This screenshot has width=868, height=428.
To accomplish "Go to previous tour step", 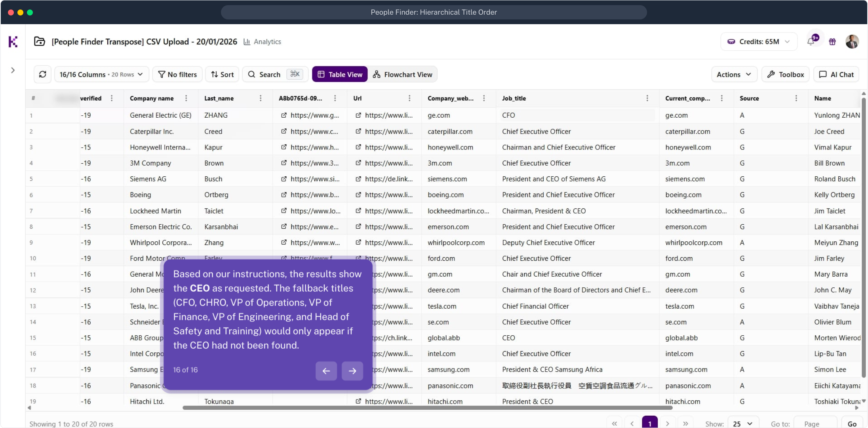I will [326, 371].
